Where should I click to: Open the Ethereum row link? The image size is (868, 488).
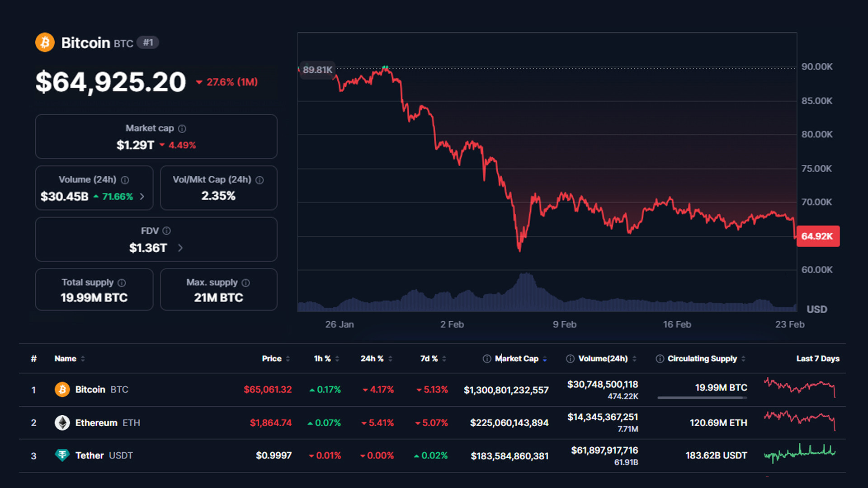tap(96, 423)
